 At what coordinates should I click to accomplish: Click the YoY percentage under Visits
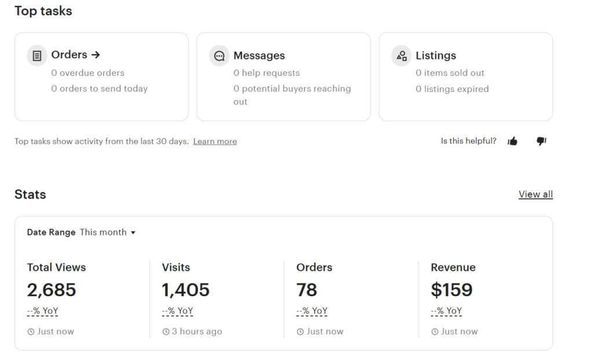click(177, 311)
